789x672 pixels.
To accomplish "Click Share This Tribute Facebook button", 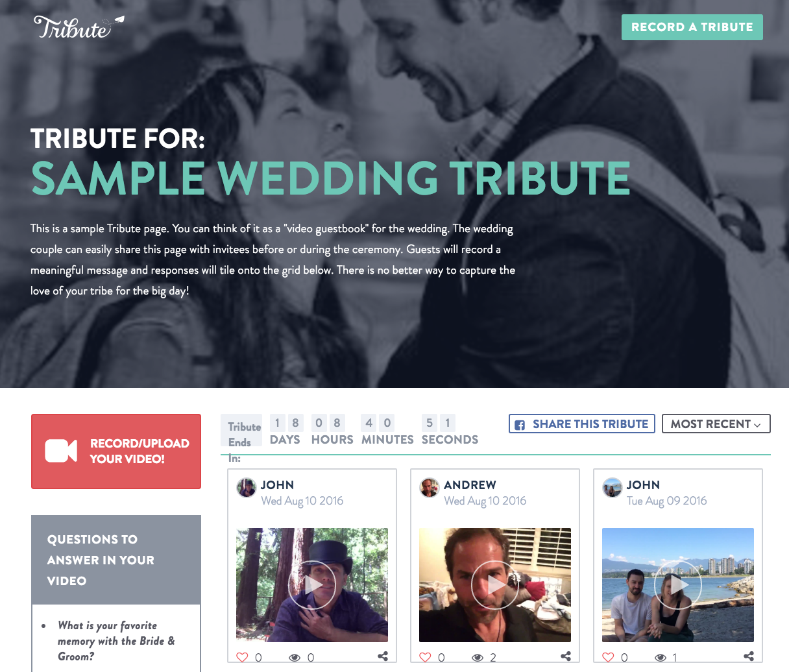I will pos(582,424).
